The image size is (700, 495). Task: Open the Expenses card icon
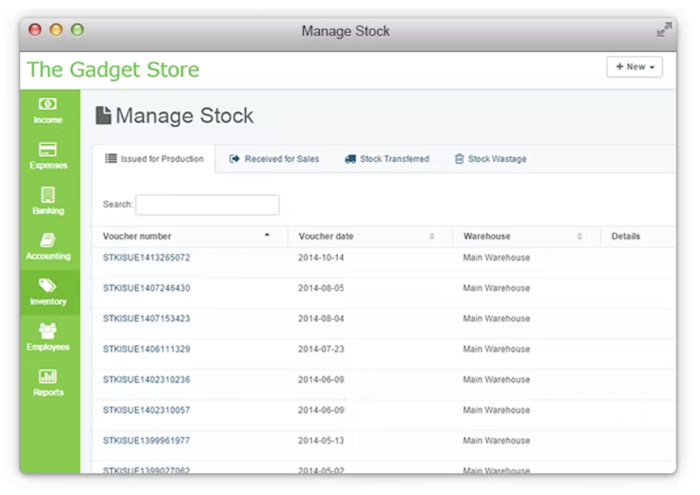pos(48,149)
